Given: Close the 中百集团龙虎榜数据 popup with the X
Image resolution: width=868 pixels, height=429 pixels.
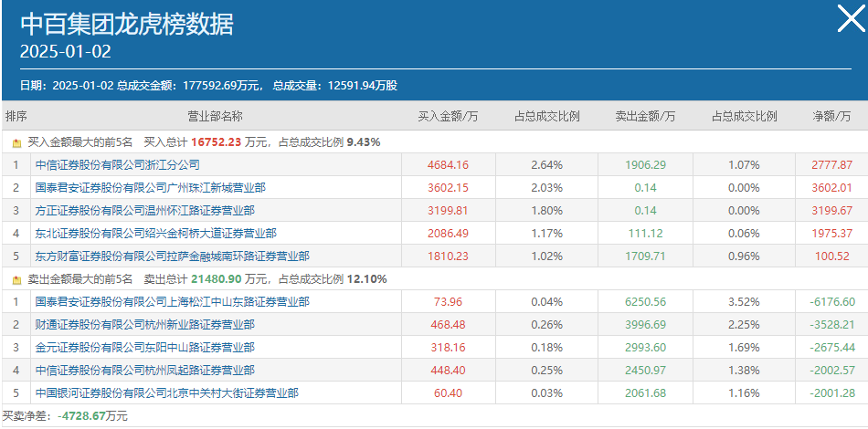Looking at the screenshot, I should [850, 19].
